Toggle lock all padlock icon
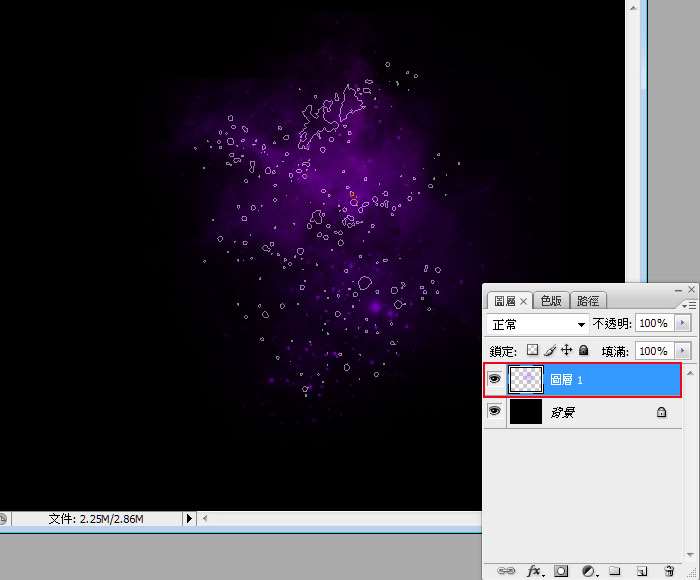This screenshot has width=700, height=580. tap(583, 350)
